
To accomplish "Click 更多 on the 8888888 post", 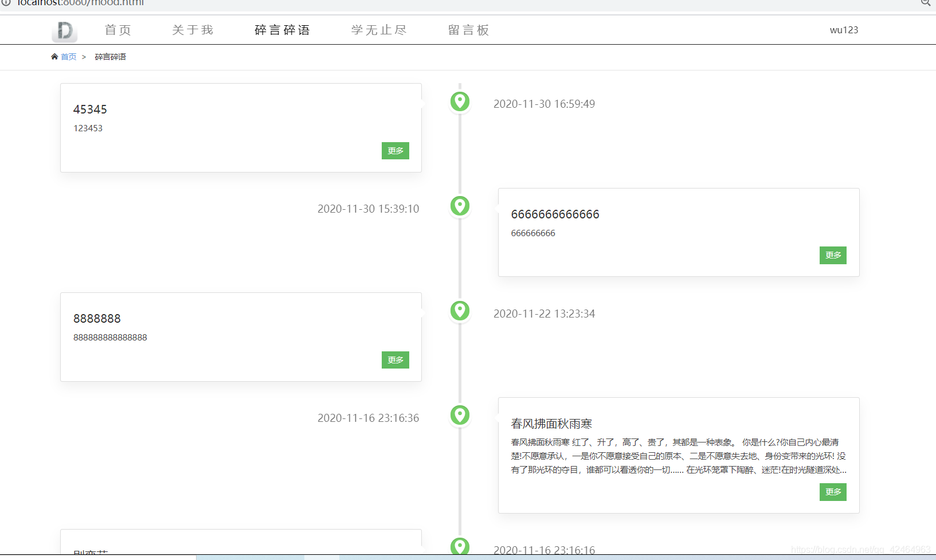I will click(395, 359).
